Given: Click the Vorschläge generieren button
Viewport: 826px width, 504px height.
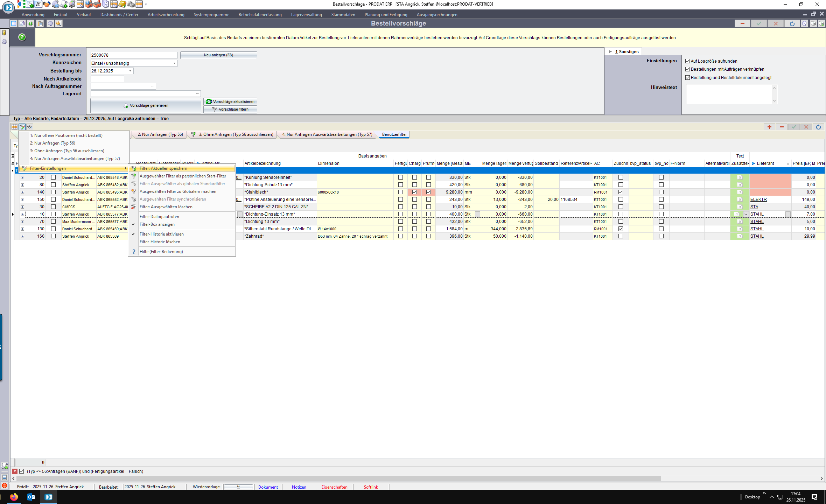Looking at the screenshot, I should click(x=146, y=105).
